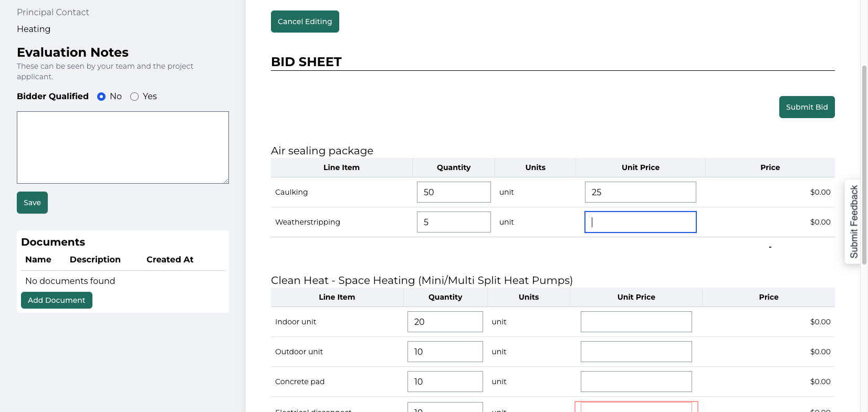Click the Weatherstripping line item label
This screenshot has height=412, width=868.
[x=308, y=222]
